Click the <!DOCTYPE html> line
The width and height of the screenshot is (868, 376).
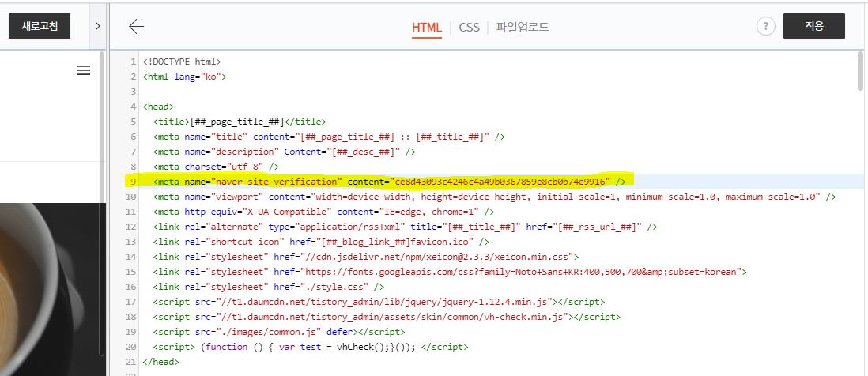pos(182,62)
